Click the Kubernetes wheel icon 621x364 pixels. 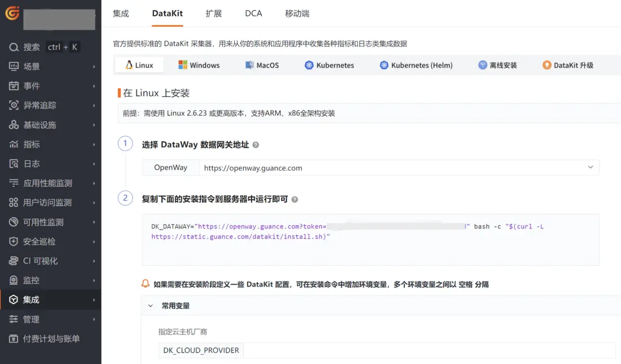(309, 65)
